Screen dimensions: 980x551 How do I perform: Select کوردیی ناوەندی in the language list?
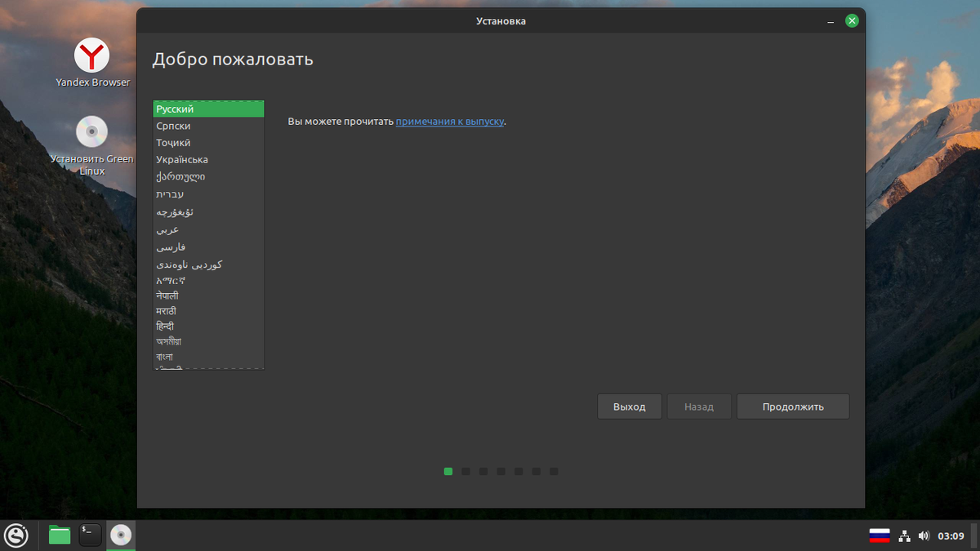click(x=209, y=264)
